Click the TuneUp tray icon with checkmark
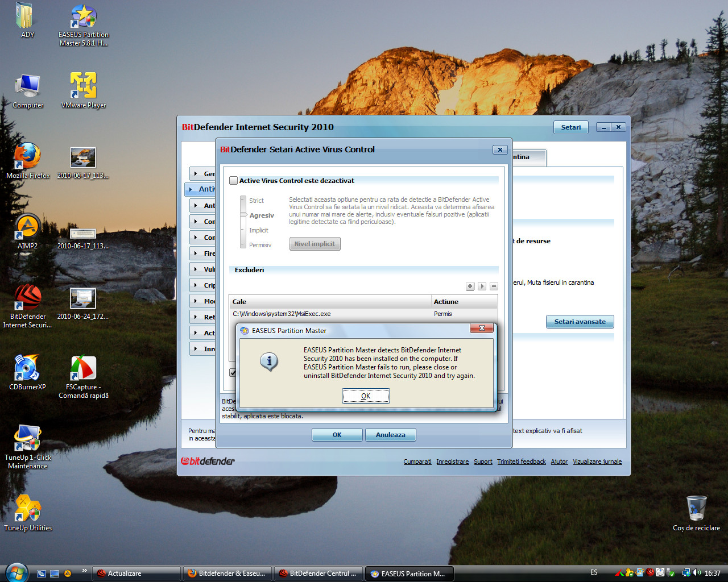Image resolution: width=728 pixels, height=582 pixels. (x=630, y=573)
